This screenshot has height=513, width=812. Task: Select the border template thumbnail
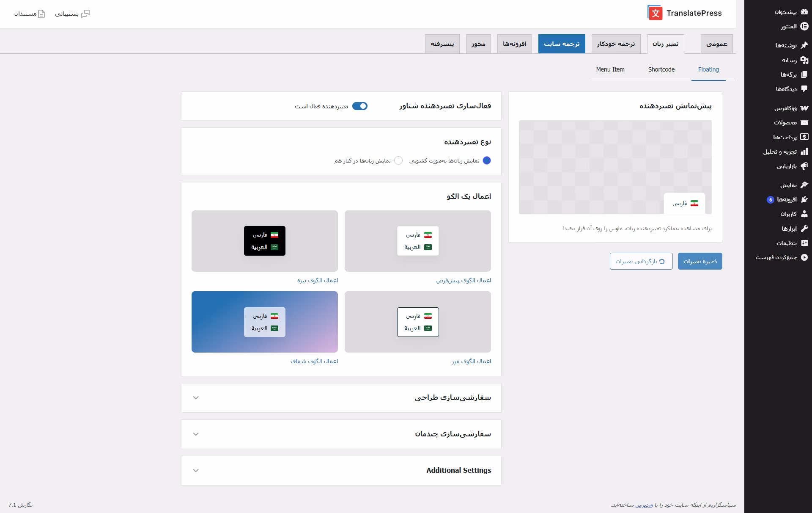point(418,322)
